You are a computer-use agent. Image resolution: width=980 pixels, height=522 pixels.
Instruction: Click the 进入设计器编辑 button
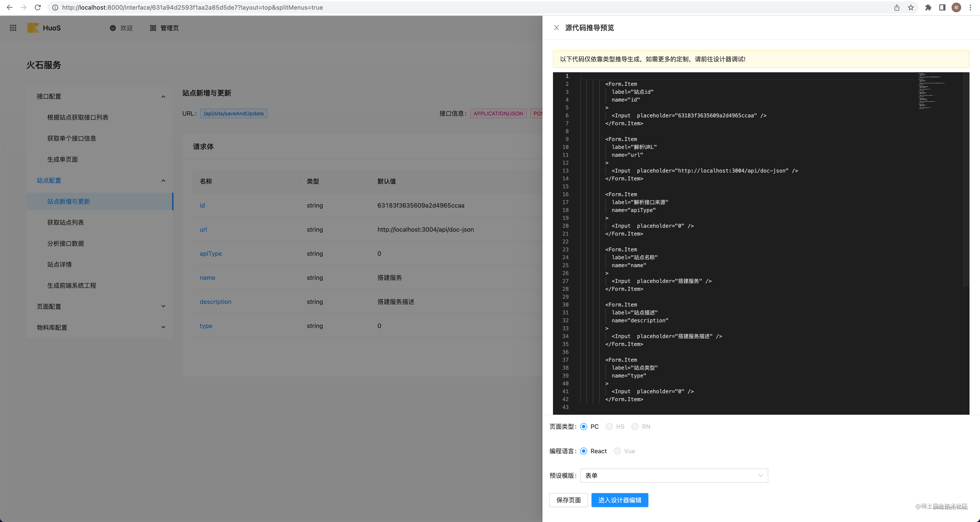619,500
